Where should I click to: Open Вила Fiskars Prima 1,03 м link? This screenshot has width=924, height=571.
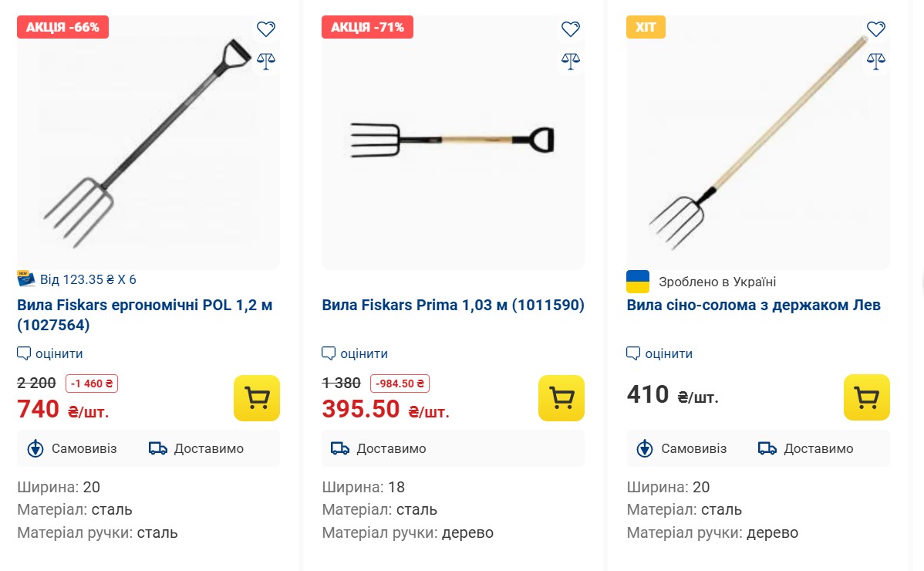[x=453, y=305]
